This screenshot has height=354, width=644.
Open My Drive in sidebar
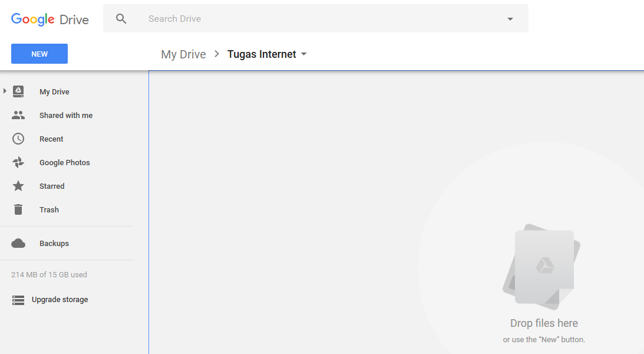pos(54,91)
